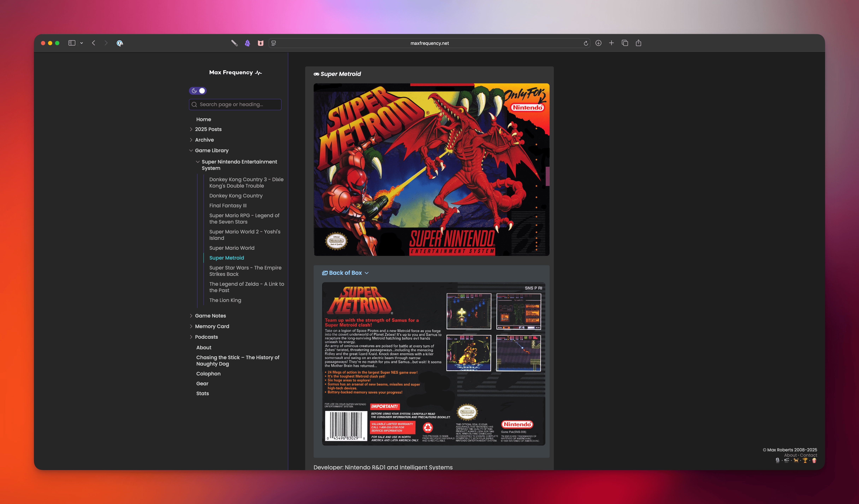Click the Contact link in footer

click(808, 455)
